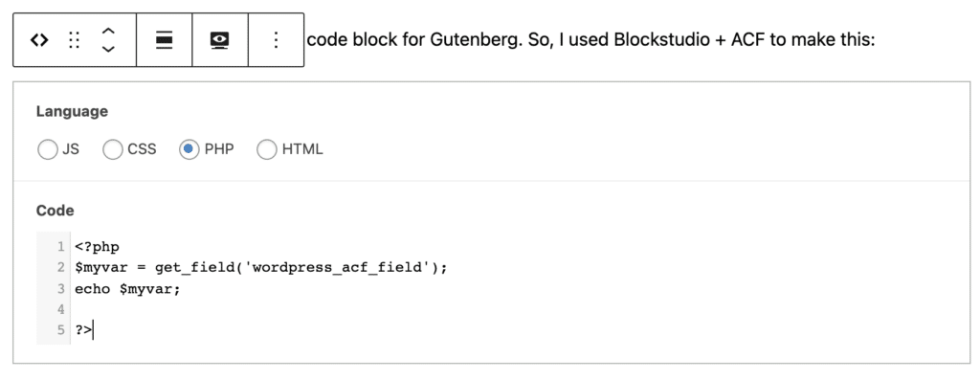980x380 pixels.
Task: Click the paragraph text mentioning Blockstudio + ACF
Action: point(590,40)
